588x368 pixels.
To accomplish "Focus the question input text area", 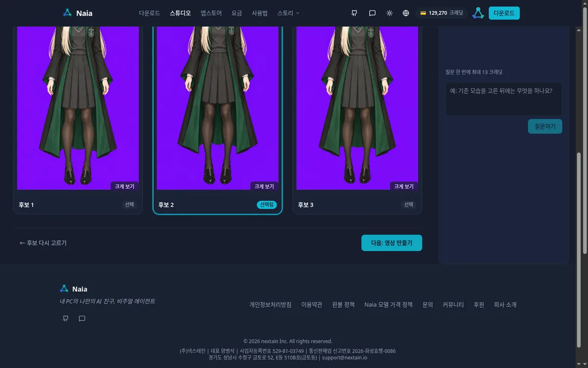I will coord(504,99).
